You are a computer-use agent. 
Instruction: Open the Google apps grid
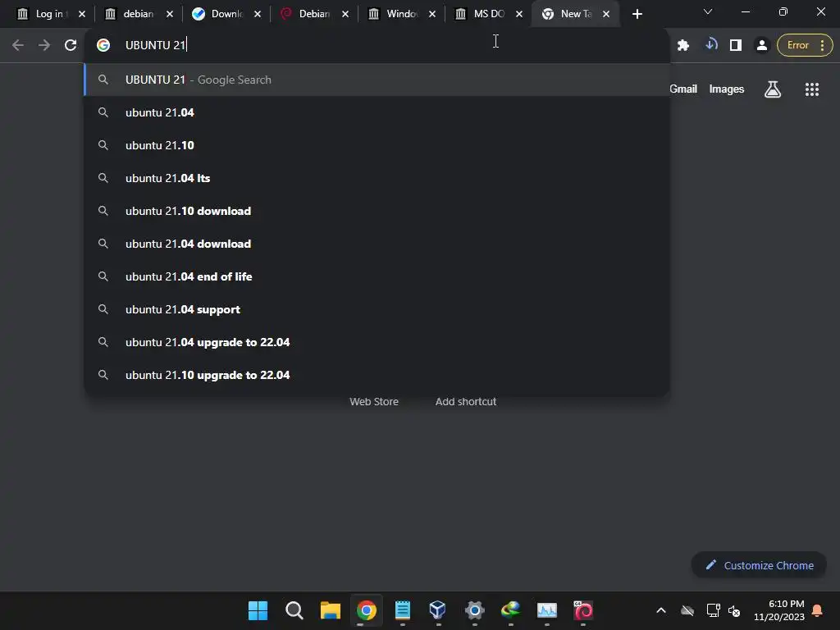pyautogui.click(x=812, y=89)
